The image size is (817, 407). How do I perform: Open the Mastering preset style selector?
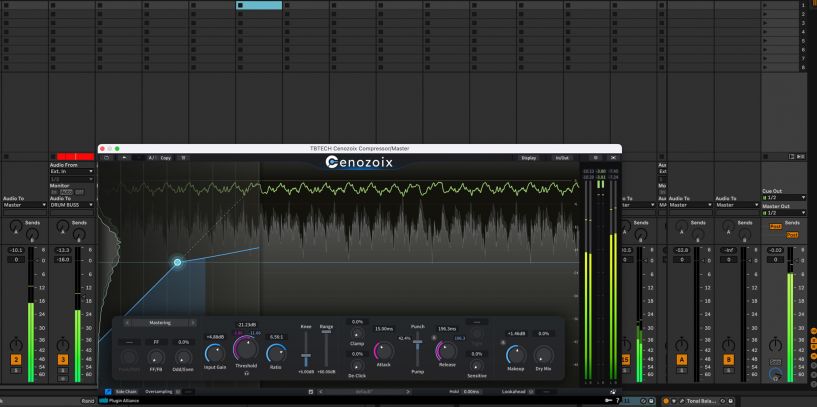point(160,323)
